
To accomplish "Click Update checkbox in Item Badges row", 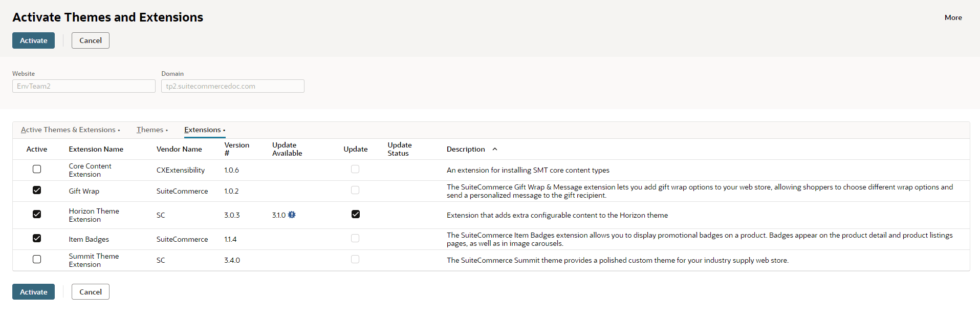I will 355,238.
